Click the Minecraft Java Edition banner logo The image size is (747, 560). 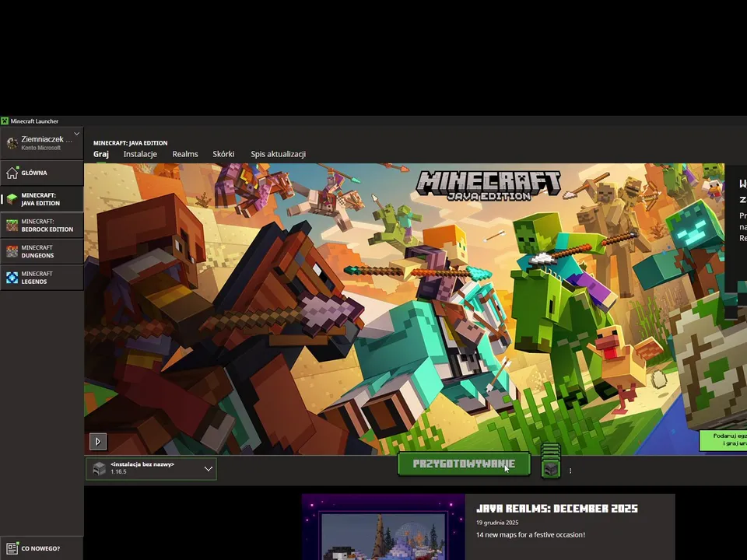pyautogui.click(x=489, y=186)
